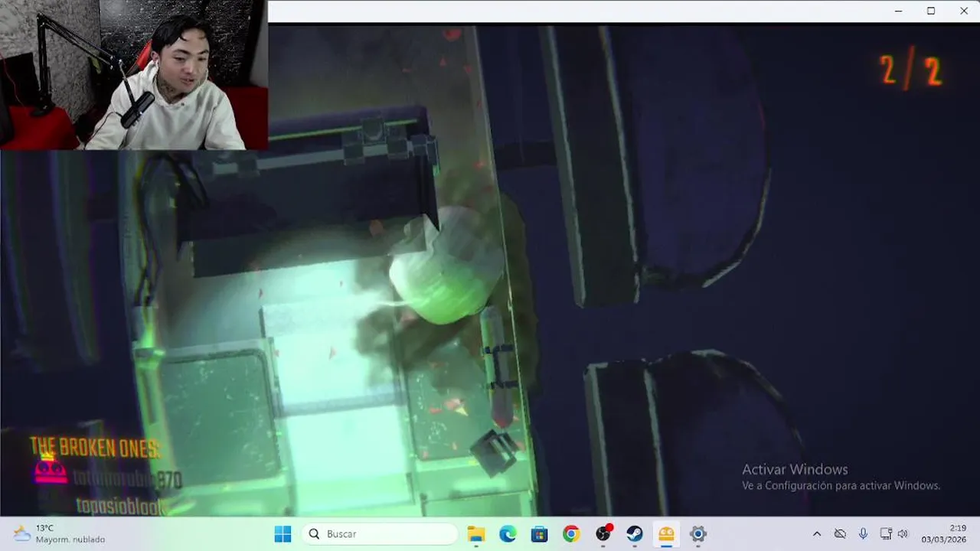This screenshot has width=980, height=551.
Task: Click the 2/2 counter in the game
Action: click(910, 71)
